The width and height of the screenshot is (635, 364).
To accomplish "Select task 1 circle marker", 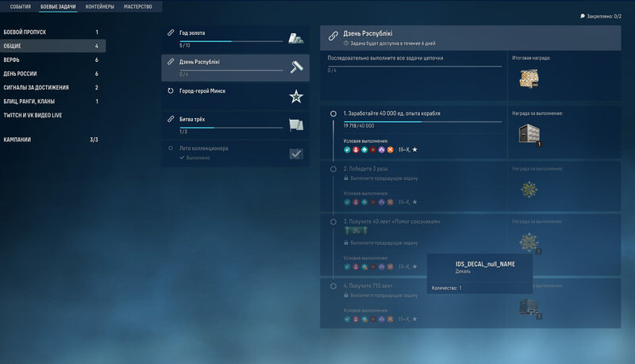I will pyautogui.click(x=333, y=113).
